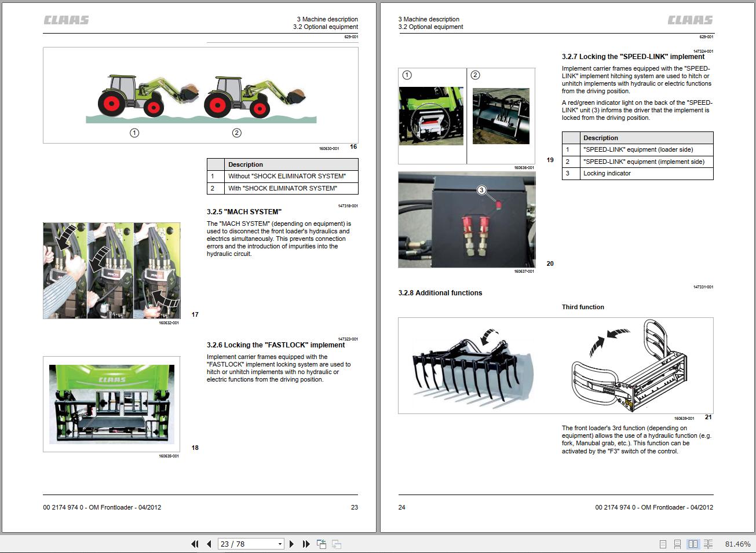Click the SPEED-LINK loader side photo

tap(431, 116)
